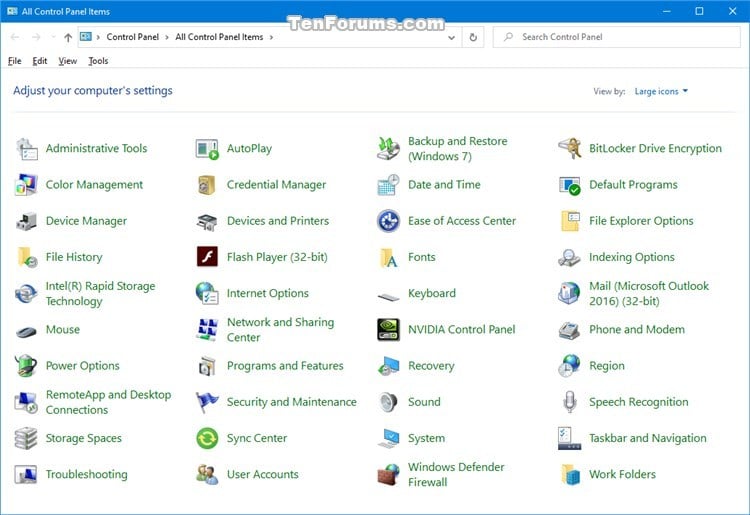Viewport: 750px width, 515px height.
Task: Open the Flash Player (32-bit) icon
Action: (207, 257)
